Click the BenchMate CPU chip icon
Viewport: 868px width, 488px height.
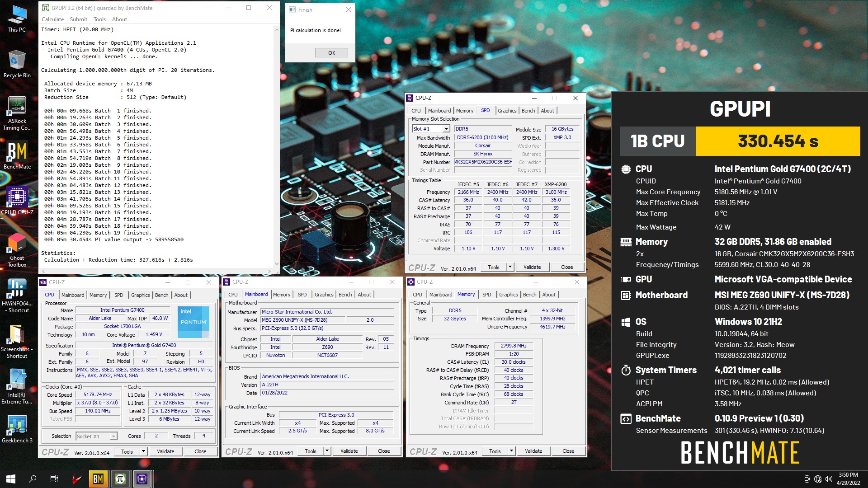point(626,169)
